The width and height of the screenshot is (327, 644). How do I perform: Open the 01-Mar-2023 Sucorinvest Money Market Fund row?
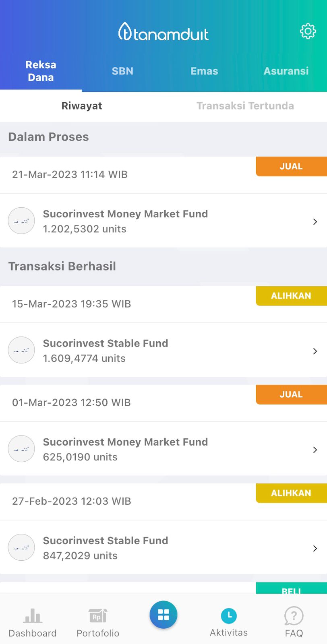161,449
